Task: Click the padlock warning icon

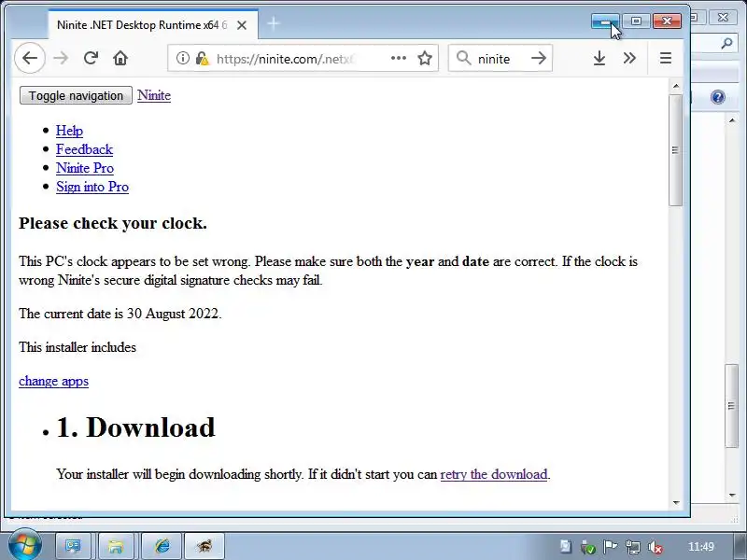Action: pyautogui.click(x=202, y=58)
